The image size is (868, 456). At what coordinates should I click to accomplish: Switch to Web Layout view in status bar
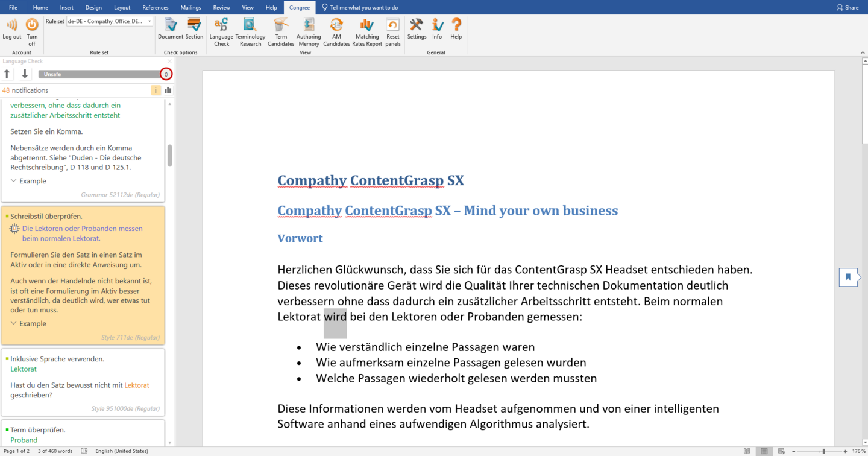781,451
